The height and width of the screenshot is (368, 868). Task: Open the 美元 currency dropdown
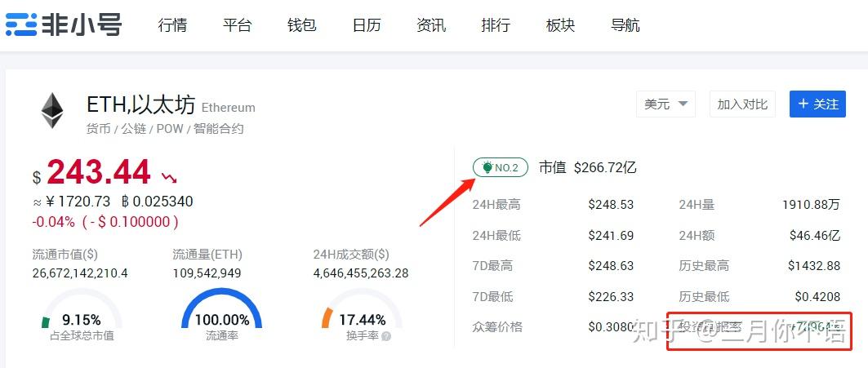(665, 104)
